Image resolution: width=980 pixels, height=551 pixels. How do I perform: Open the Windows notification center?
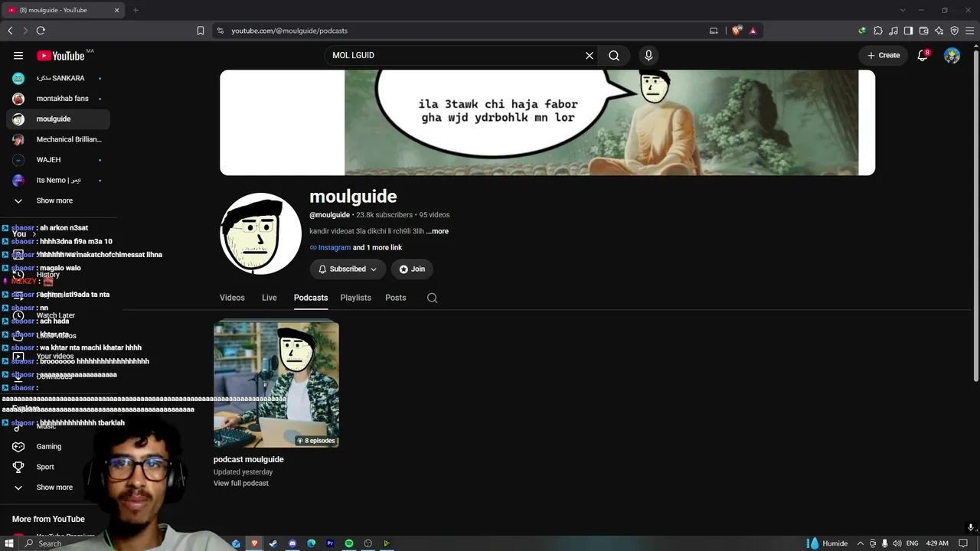[963, 543]
